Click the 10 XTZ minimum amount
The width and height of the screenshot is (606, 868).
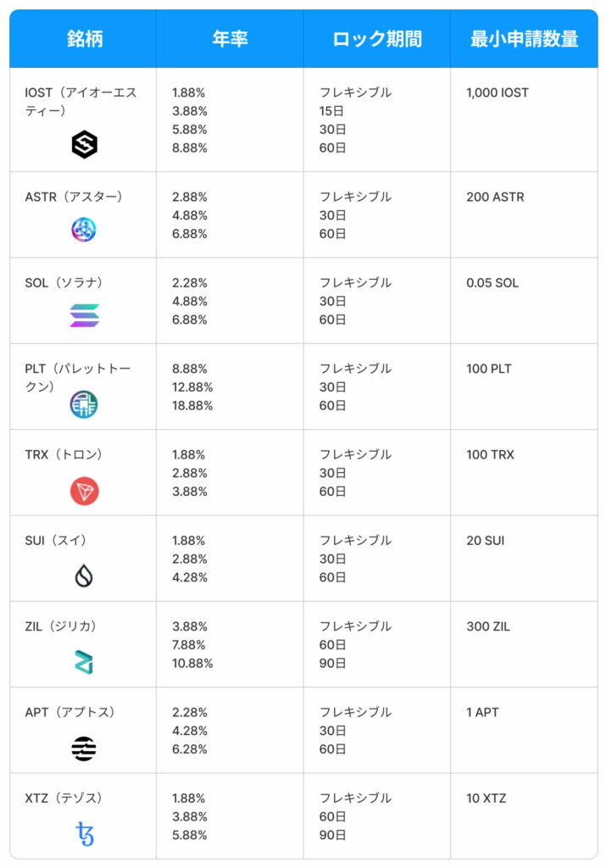click(x=486, y=798)
